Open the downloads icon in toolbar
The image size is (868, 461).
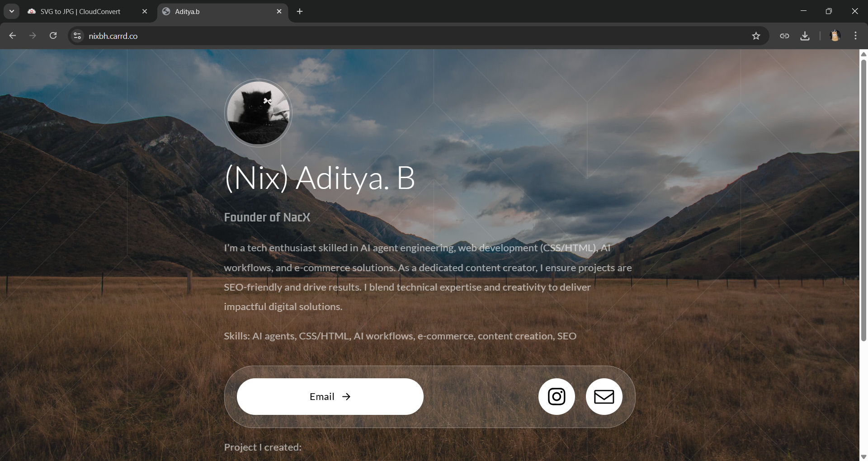tap(805, 36)
